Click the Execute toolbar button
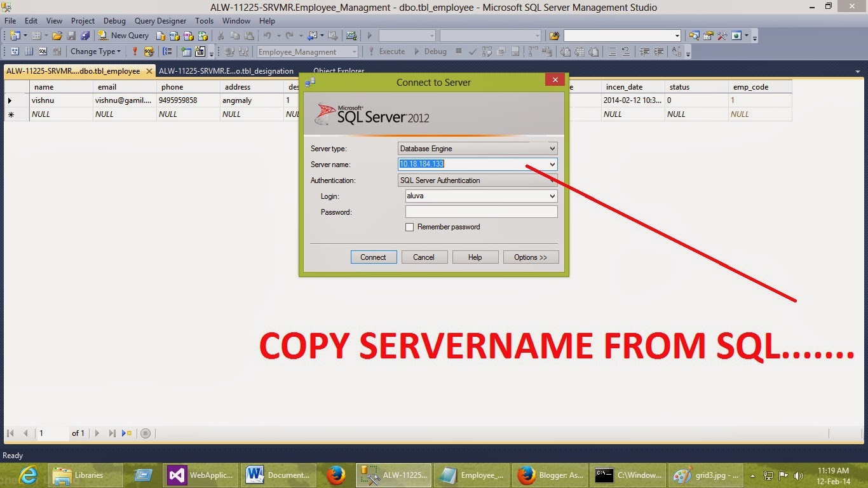 click(x=386, y=51)
